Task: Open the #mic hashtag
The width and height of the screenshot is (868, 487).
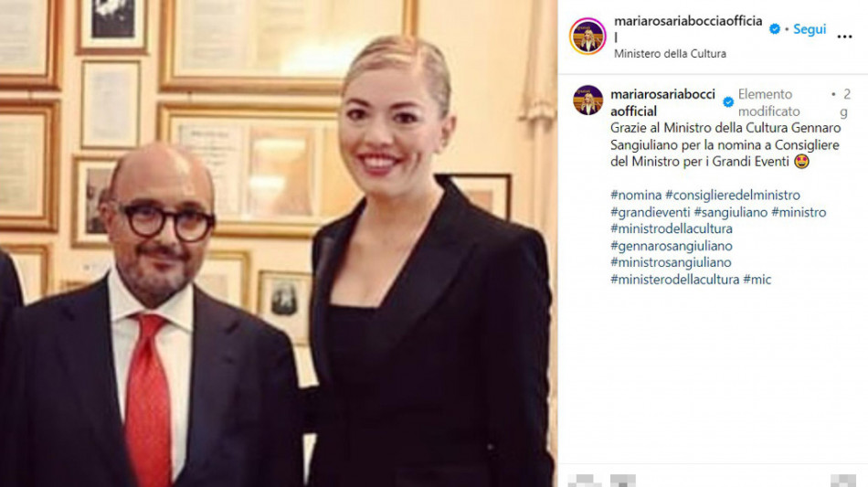Action: 757,280
